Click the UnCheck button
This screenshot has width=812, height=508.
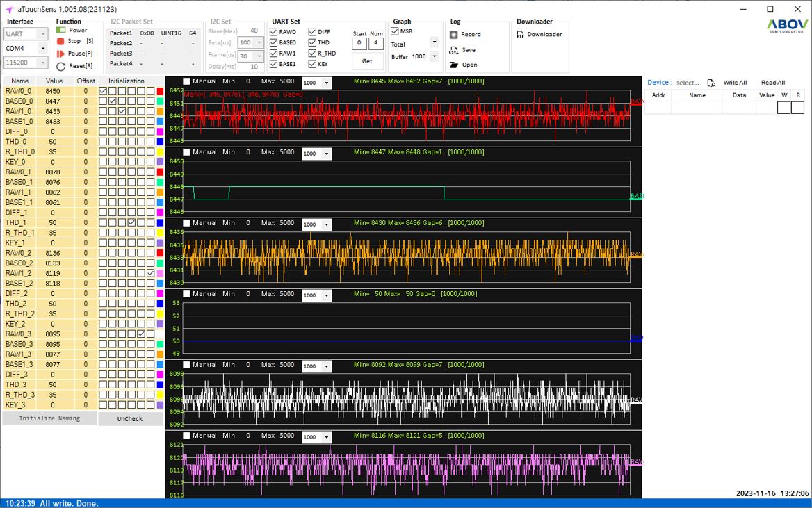pos(130,419)
